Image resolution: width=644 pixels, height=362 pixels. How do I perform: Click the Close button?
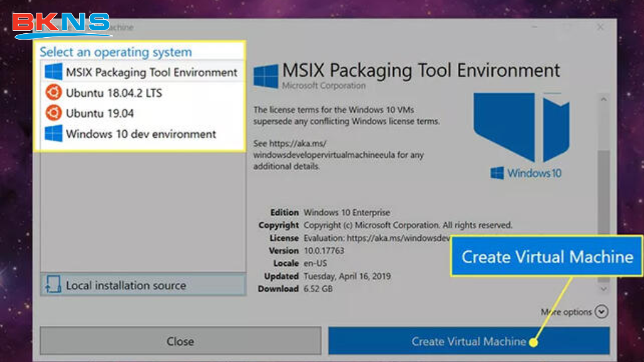180,341
